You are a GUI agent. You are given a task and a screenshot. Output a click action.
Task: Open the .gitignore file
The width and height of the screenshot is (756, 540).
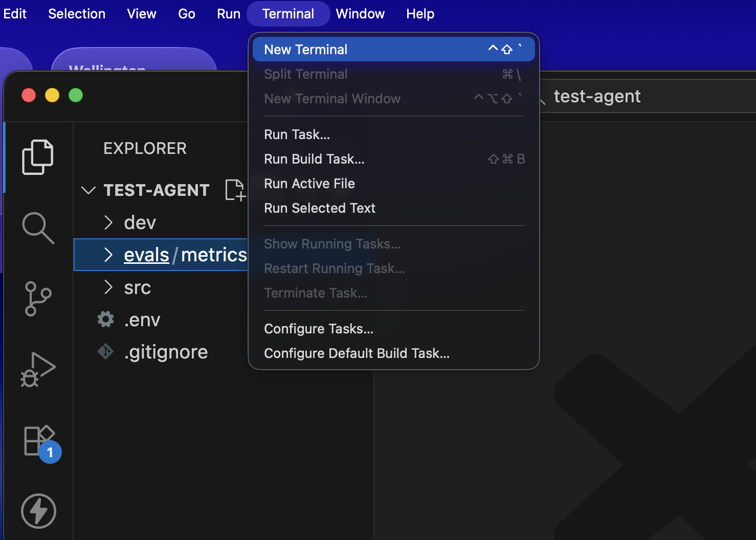tap(165, 352)
